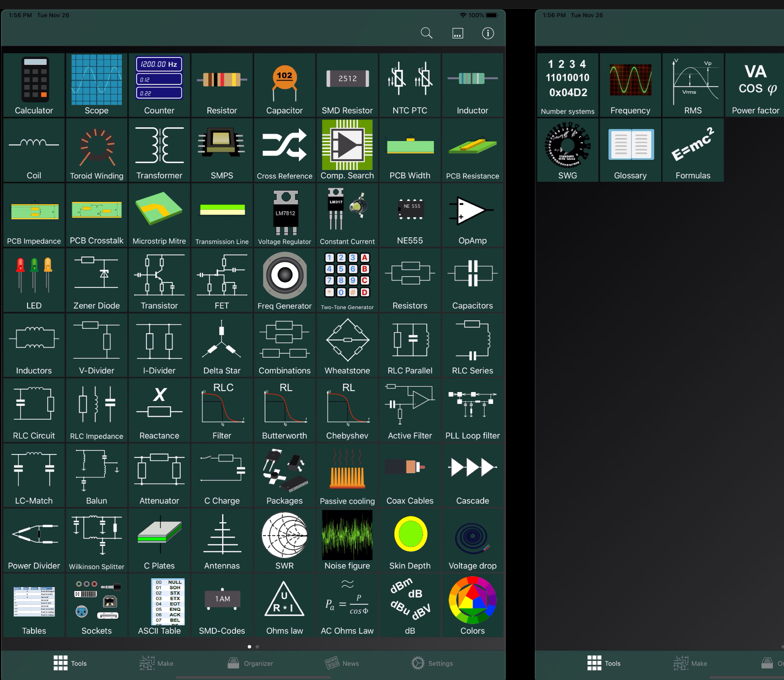Screen dimensions: 784x680
Task: Open the Calculator tool
Action: click(34, 85)
